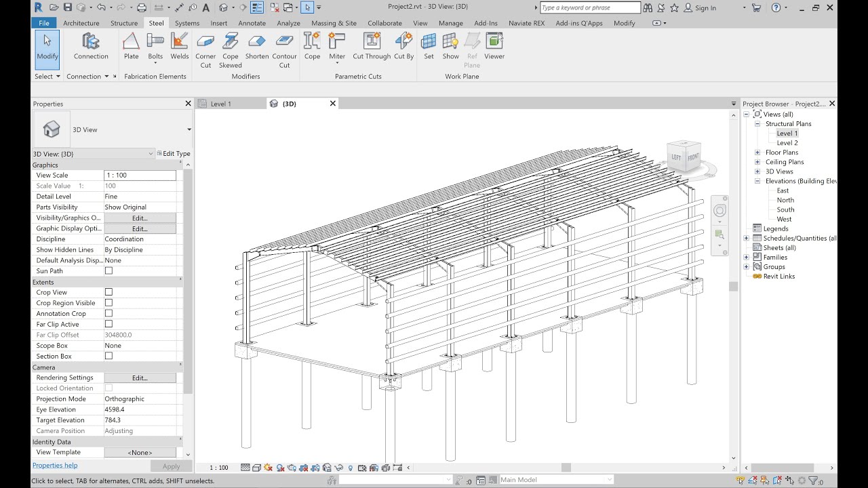
Task: Click the horizontal scrollbar of the 3D view
Action: click(566, 468)
